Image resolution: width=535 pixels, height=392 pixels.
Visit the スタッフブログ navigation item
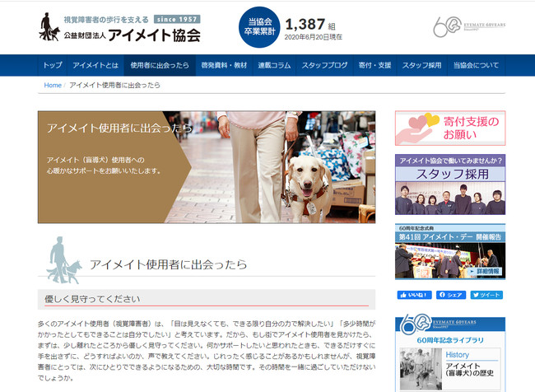(324, 65)
